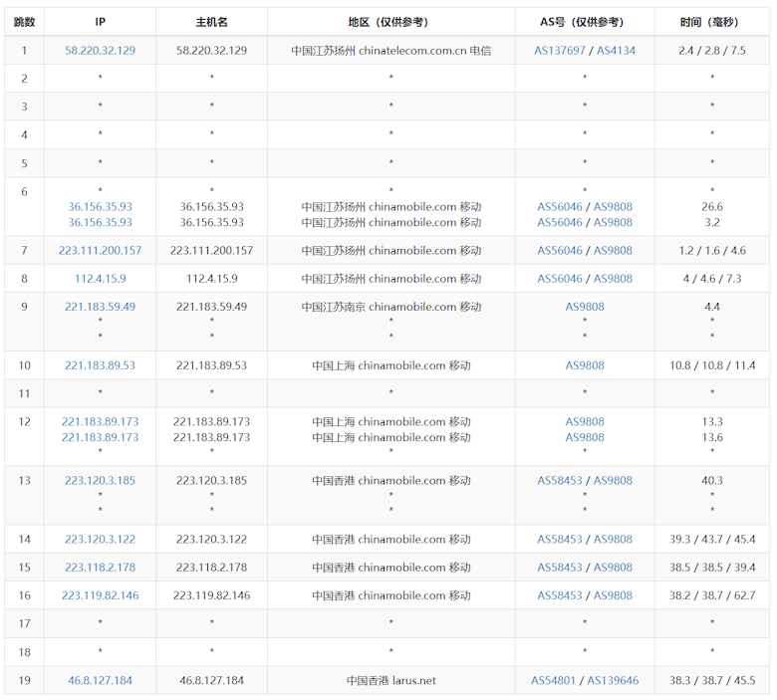Image resolution: width=777 pixels, height=700 pixels.
Task: Select region text 中国江苏扬州 chinatelecom.com.cn 电信
Action: tap(390, 51)
